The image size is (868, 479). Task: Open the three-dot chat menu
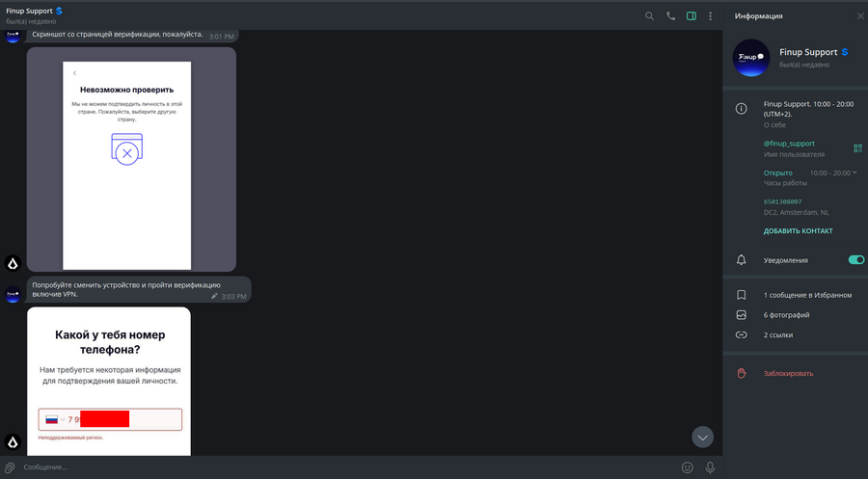click(x=710, y=16)
